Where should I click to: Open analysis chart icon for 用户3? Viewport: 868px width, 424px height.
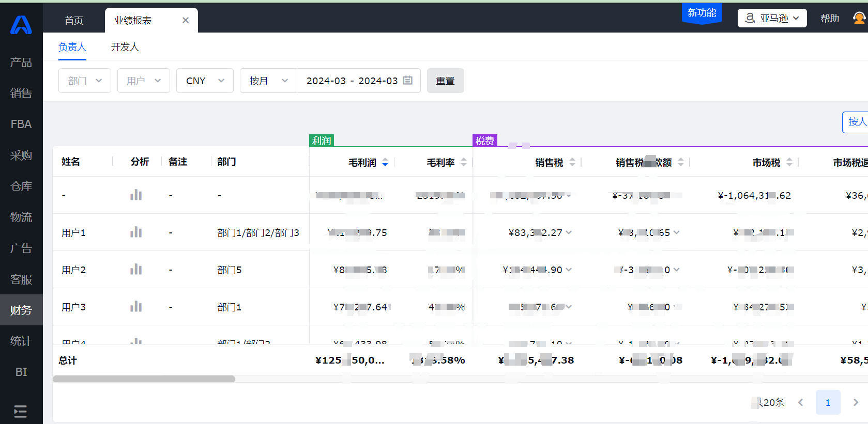coord(136,307)
